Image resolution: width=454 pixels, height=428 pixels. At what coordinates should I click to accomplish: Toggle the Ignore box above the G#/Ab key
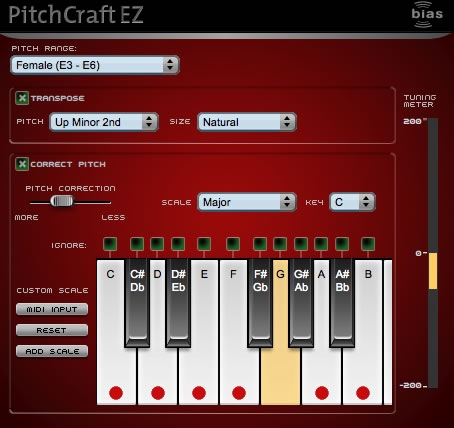pos(301,244)
